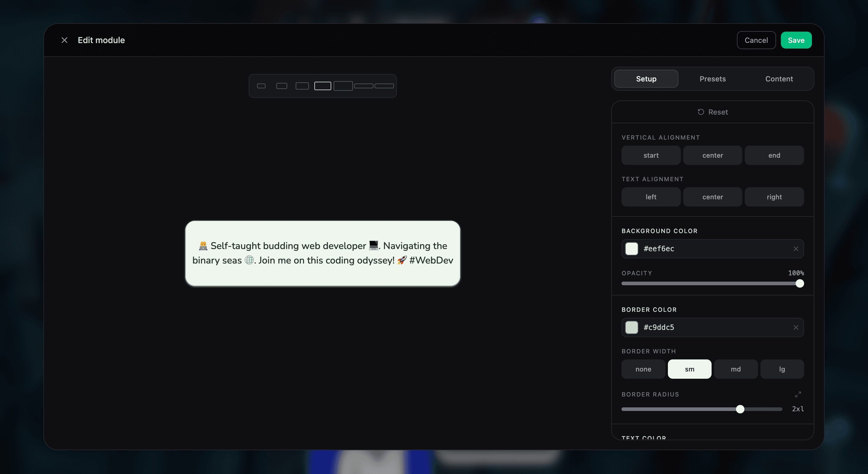The height and width of the screenshot is (474, 868).
Task: Open the Presets tab
Action: tap(712, 79)
